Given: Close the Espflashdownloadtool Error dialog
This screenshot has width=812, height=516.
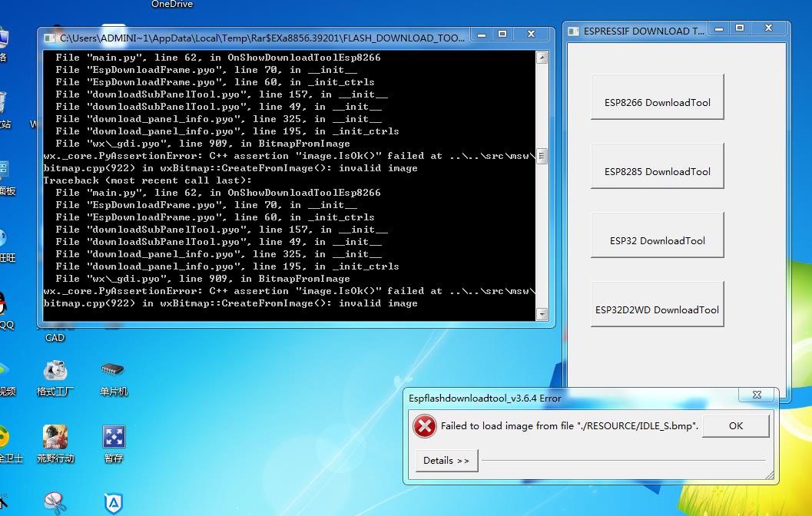Looking at the screenshot, I should (757, 395).
